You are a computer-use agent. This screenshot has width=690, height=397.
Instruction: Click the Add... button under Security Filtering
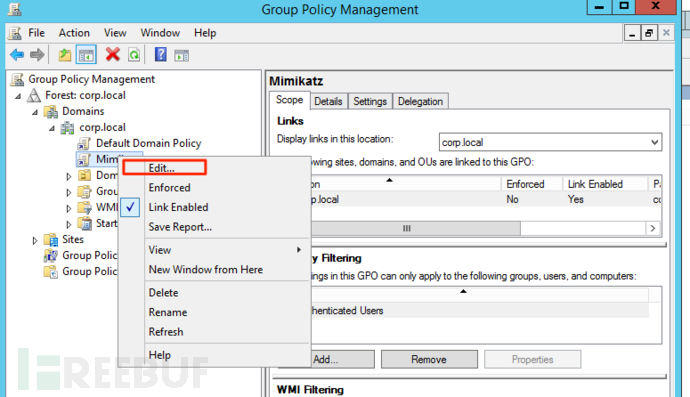(x=326, y=360)
